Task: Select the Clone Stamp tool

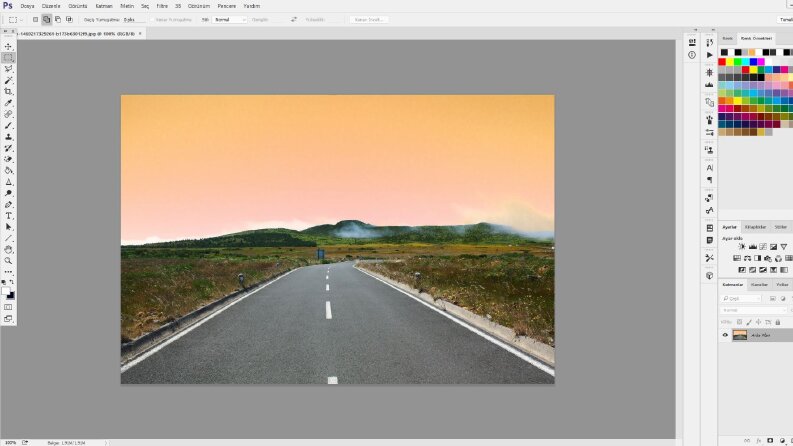Action: pos(8,137)
